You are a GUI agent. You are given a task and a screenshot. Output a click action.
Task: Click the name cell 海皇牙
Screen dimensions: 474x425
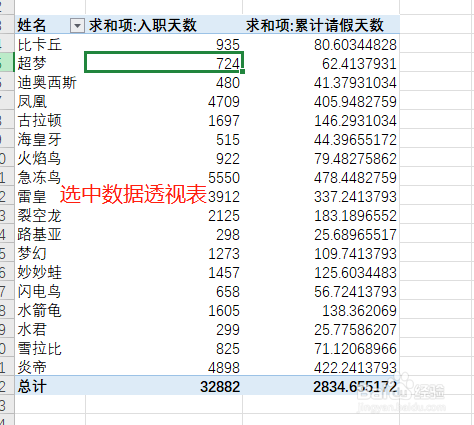pyautogui.click(x=50, y=139)
